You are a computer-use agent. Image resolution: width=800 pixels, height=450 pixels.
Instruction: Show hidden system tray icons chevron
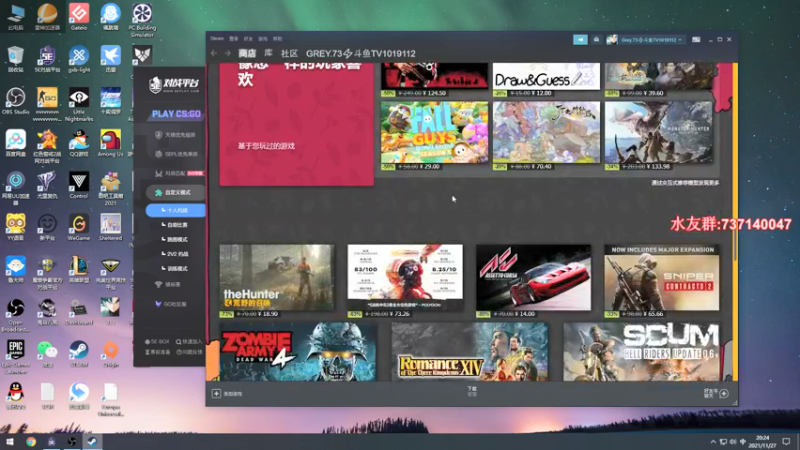pyautogui.click(x=713, y=442)
